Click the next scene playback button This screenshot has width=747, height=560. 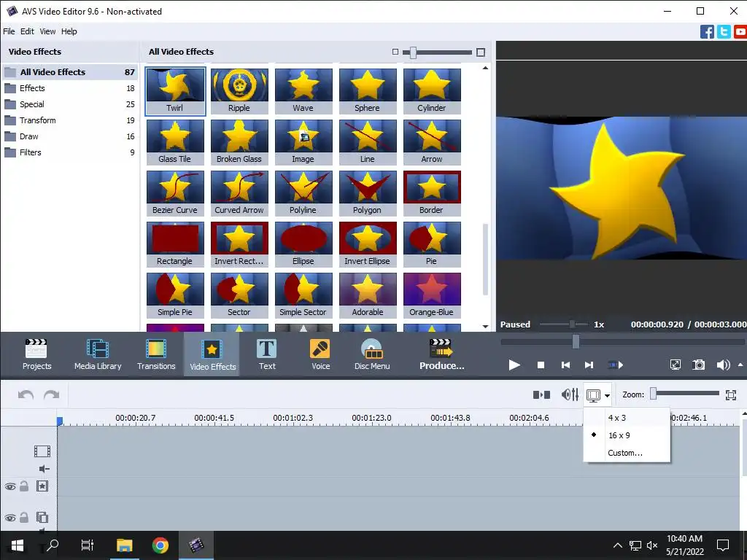[616, 365]
